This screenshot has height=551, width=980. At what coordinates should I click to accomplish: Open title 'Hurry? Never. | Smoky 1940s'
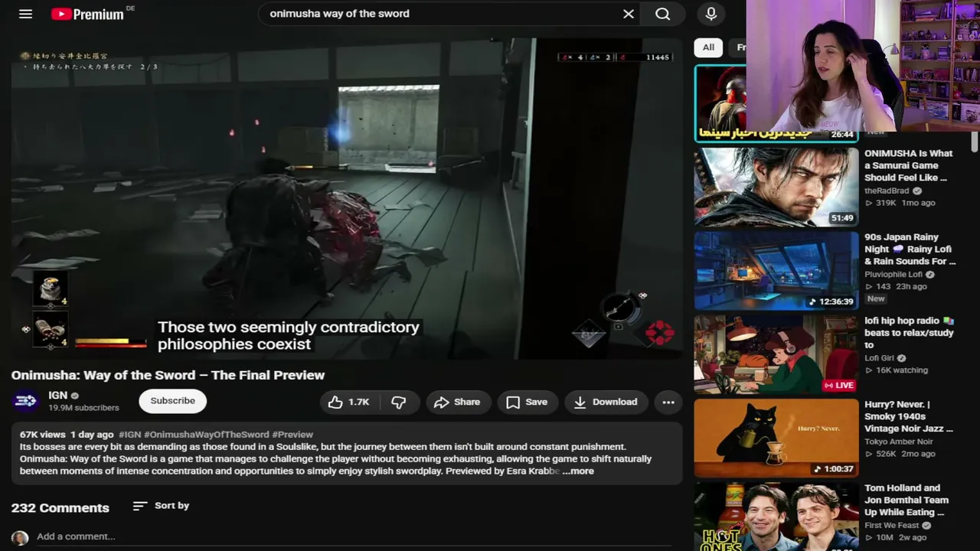tap(909, 416)
